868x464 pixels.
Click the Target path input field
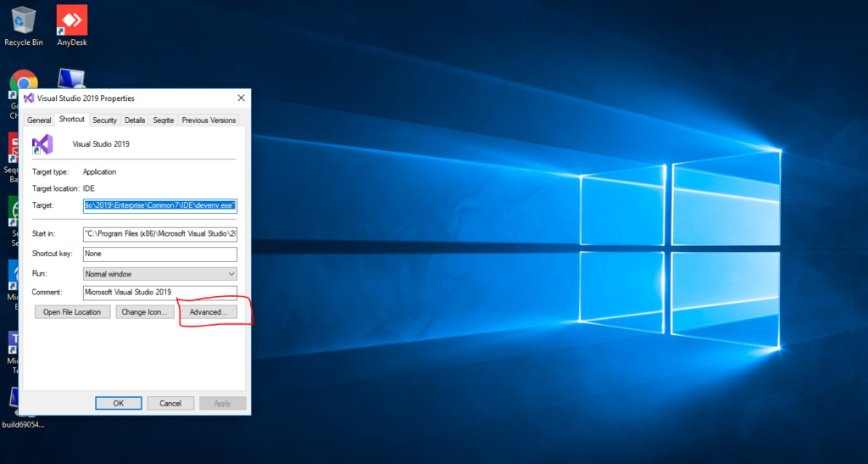click(160, 205)
